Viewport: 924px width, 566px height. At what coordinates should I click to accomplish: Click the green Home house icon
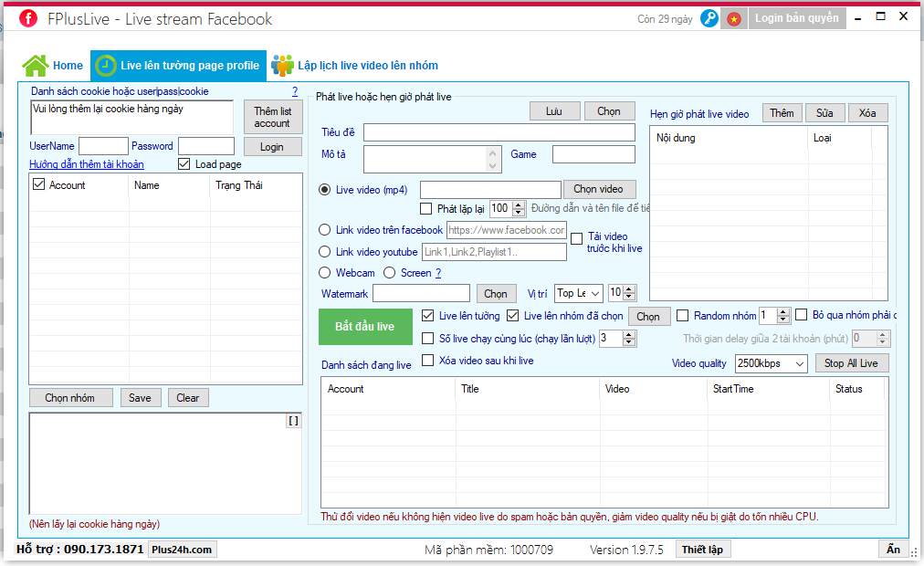[x=36, y=66]
